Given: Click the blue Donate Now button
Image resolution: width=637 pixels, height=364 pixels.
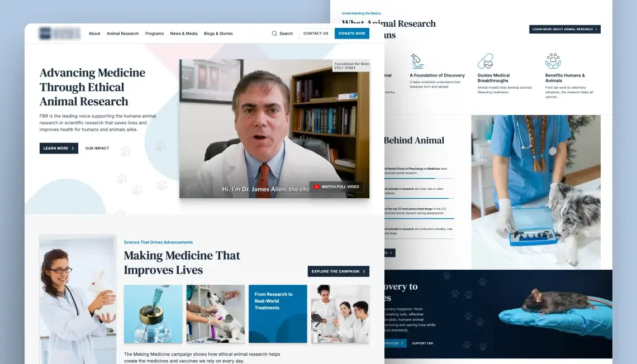Looking at the screenshot, I should (351, 33).
